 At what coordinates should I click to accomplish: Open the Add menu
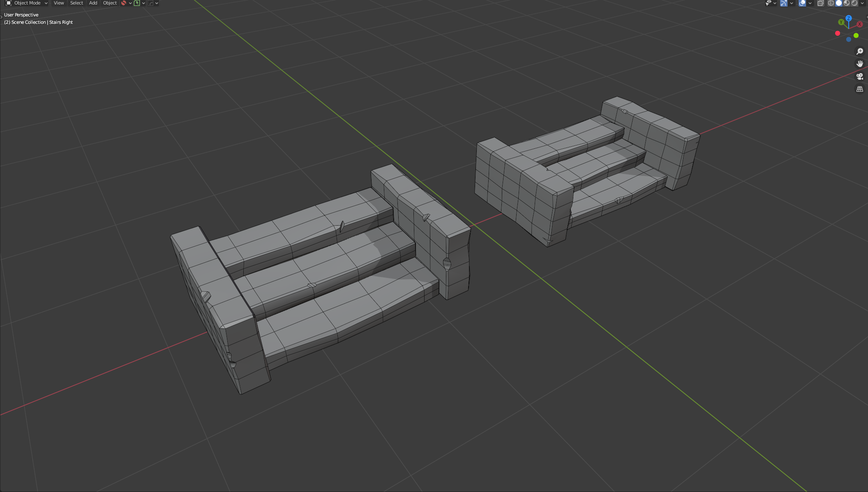tap(93, 3)
